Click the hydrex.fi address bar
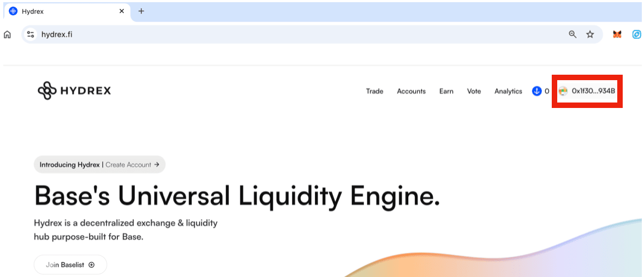The width and height of the screenshot is (644, 277). (x=312, y=34)
